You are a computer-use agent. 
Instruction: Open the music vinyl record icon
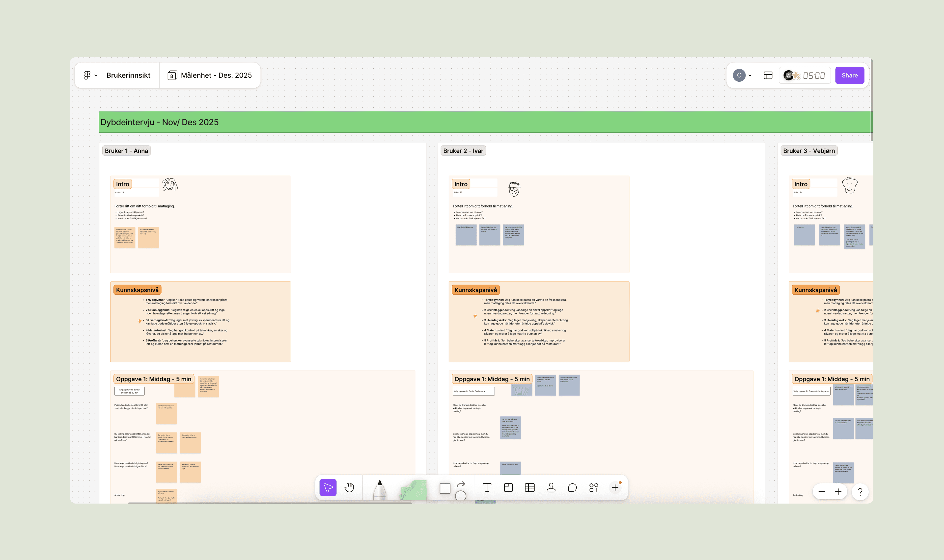click(x=788, y=76)
